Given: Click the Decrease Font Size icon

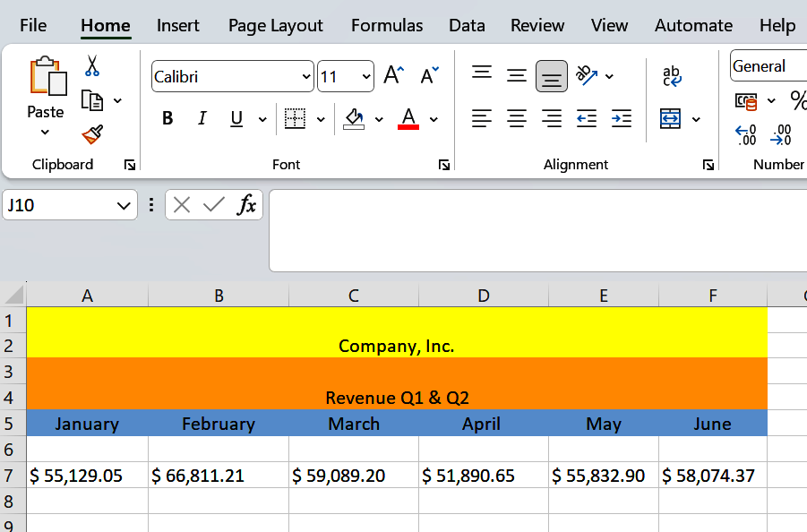Looking at the screenshot, I should 427,75.
